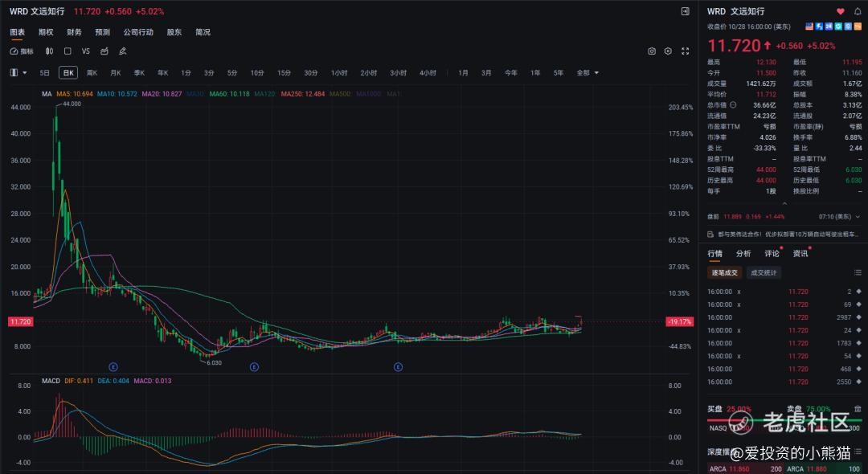
Task: Select the 30分 interval
Action: [311, 73]
